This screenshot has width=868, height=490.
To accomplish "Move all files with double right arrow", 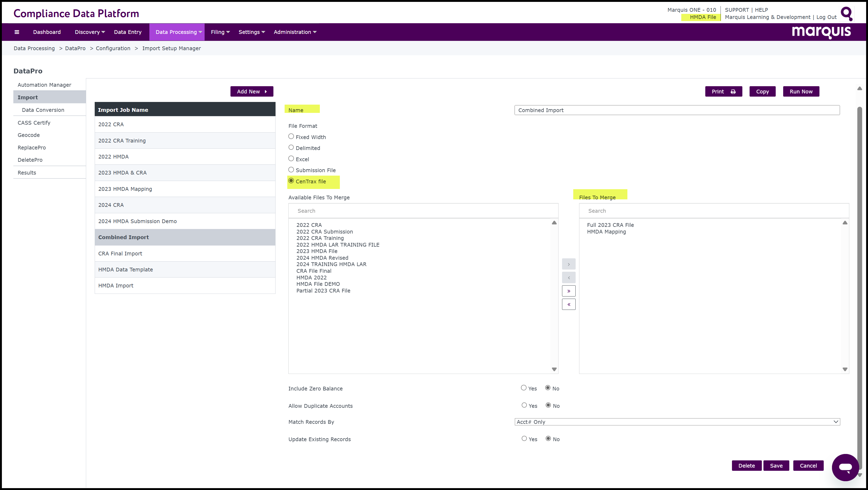I will pyautogui.click(x=568, y=291).
